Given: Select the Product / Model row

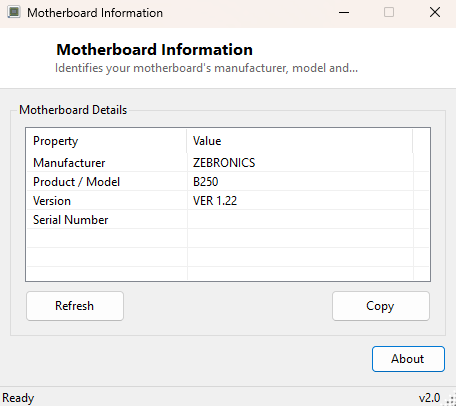Looking at the screenshot, I should 227,182.
